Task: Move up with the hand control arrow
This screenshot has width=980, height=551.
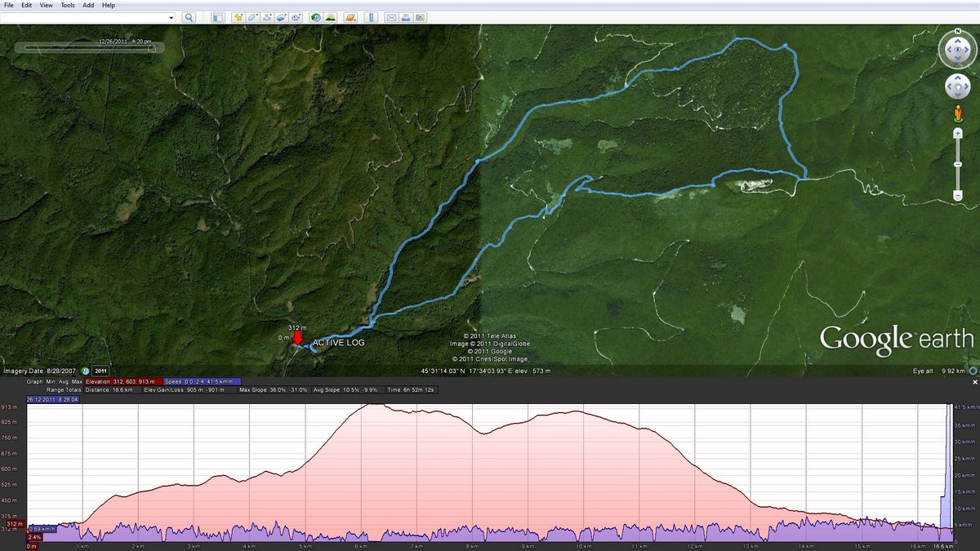Action: [x=957, y=78]
